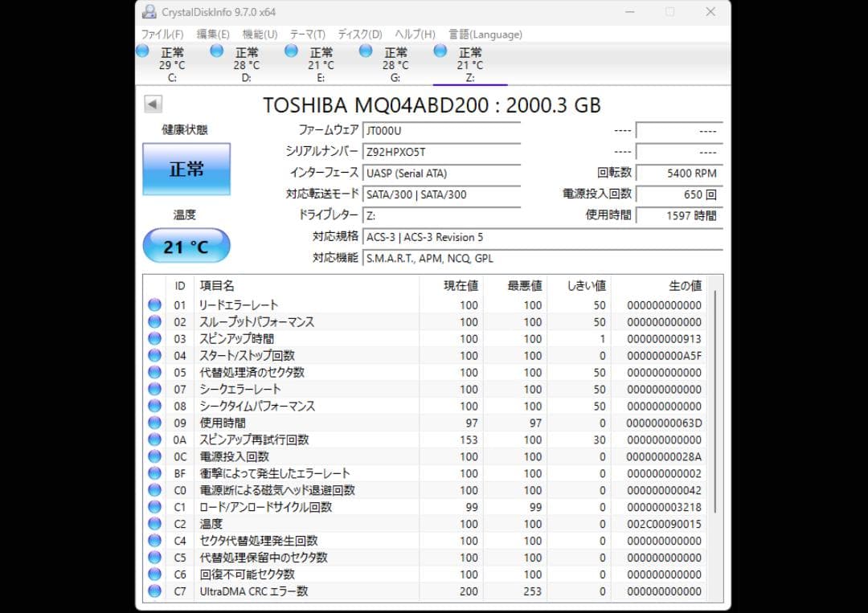
Task: Click status icon of row BF 衝撃エラーレート
Action: point(154,473)
